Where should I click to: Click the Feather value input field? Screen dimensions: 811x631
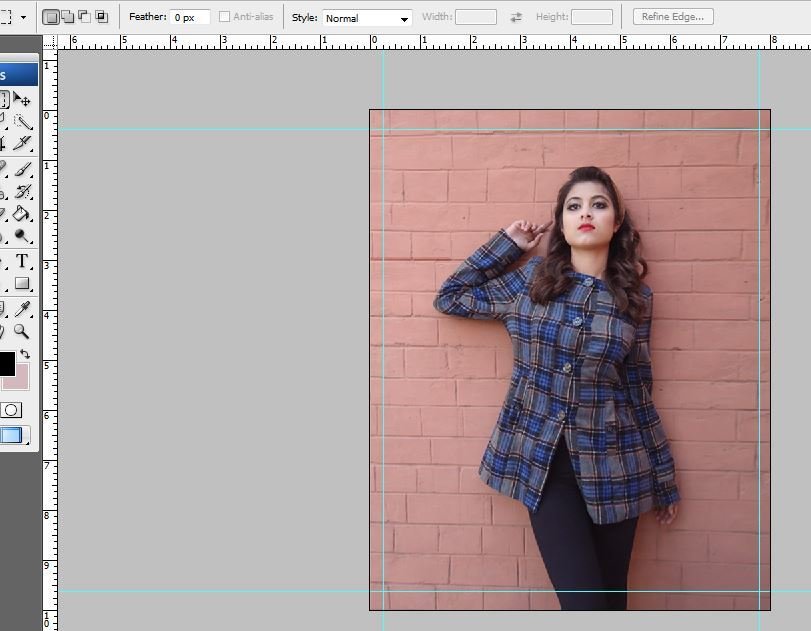[189, 18]
